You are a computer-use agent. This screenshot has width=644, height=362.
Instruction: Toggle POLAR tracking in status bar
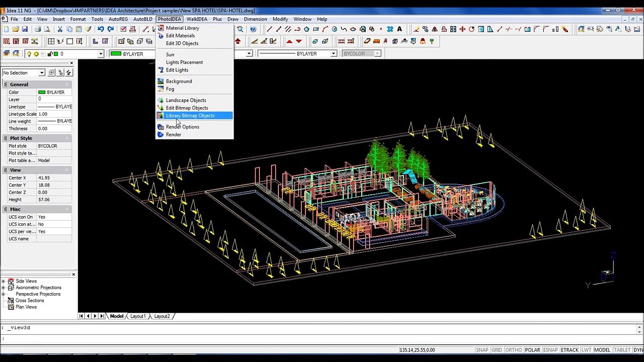tap(532, 350)
